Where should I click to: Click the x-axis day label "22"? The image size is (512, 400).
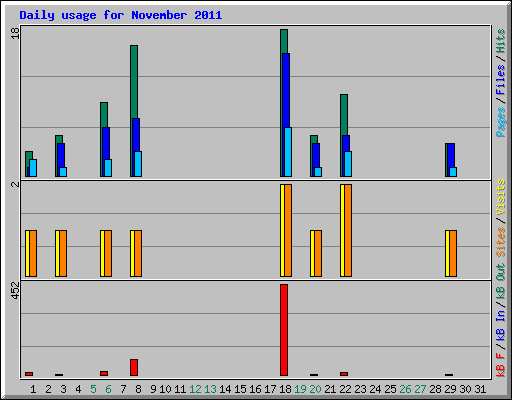click(x=345, y=389)
